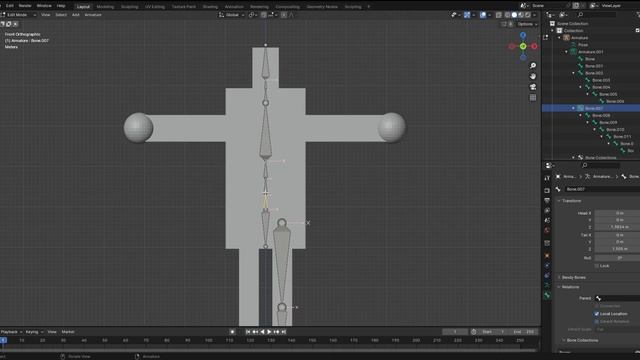Open the Global transform orientation dropdown
The width and height of the screenshot is (640, 360).
231,15
